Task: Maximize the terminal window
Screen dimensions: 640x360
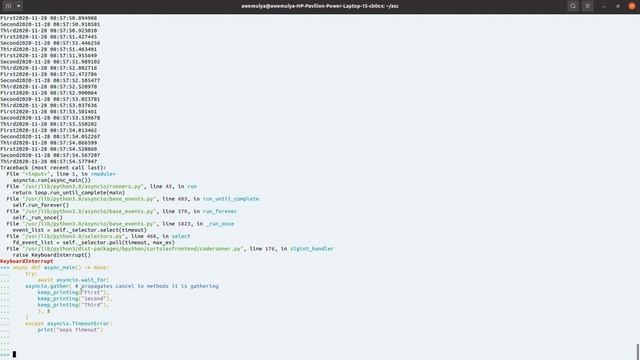Action: [x=618, y=6]
